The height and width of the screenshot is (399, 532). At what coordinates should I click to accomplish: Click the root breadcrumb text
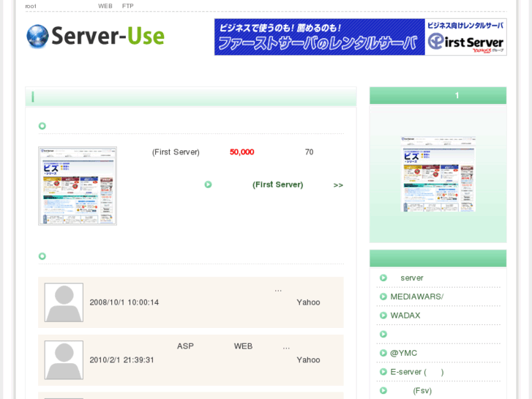click(31, 6)
